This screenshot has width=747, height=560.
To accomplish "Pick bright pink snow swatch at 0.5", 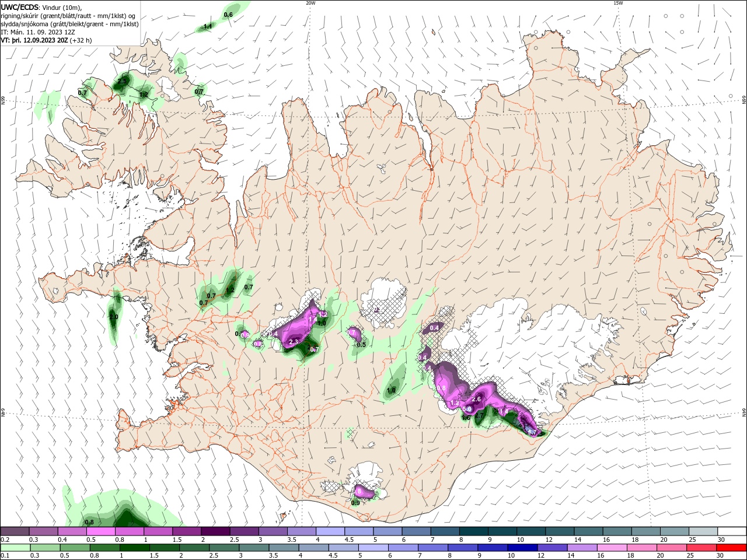I will (100, 531).
